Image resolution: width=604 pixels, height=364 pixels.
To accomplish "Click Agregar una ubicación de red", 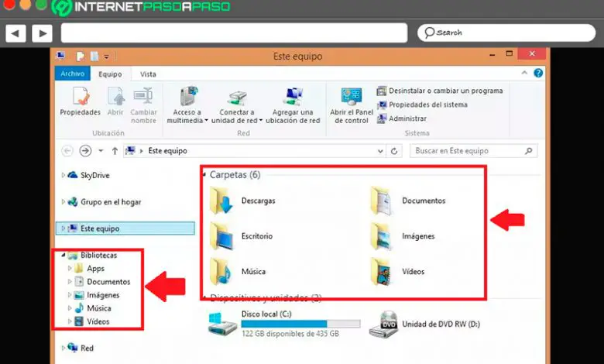I will point(293,105).
